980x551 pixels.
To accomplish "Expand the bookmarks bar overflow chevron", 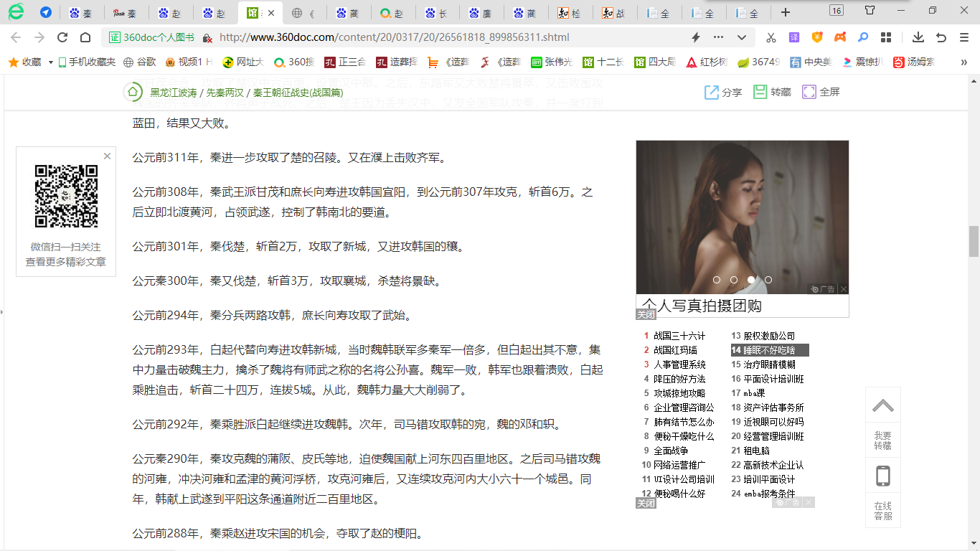I will coord(964,62).
